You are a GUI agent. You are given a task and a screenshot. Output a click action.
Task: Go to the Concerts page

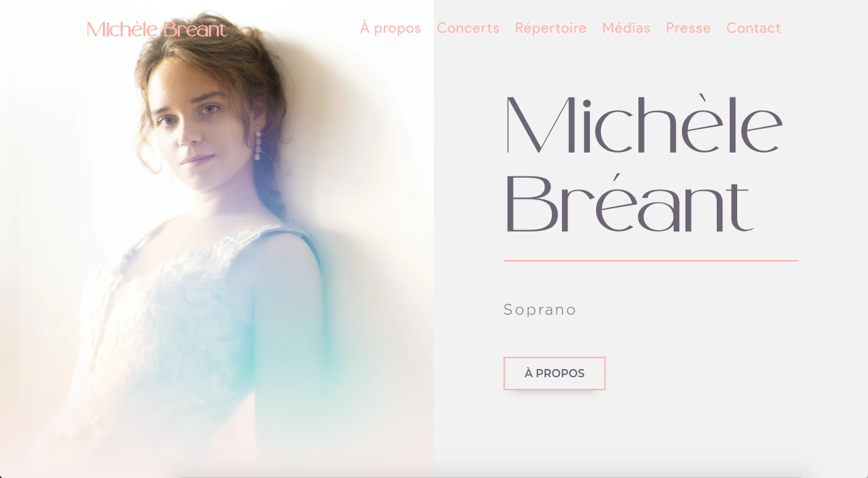468,28
